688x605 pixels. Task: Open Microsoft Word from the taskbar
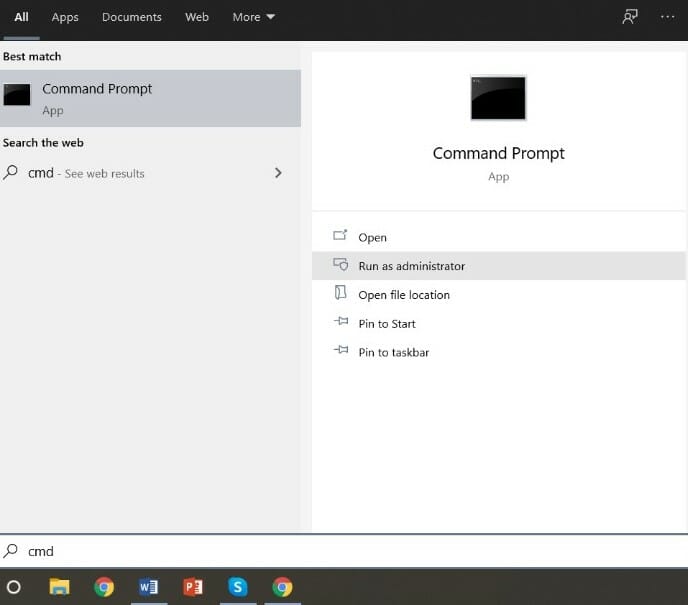[x=148, y=587]
